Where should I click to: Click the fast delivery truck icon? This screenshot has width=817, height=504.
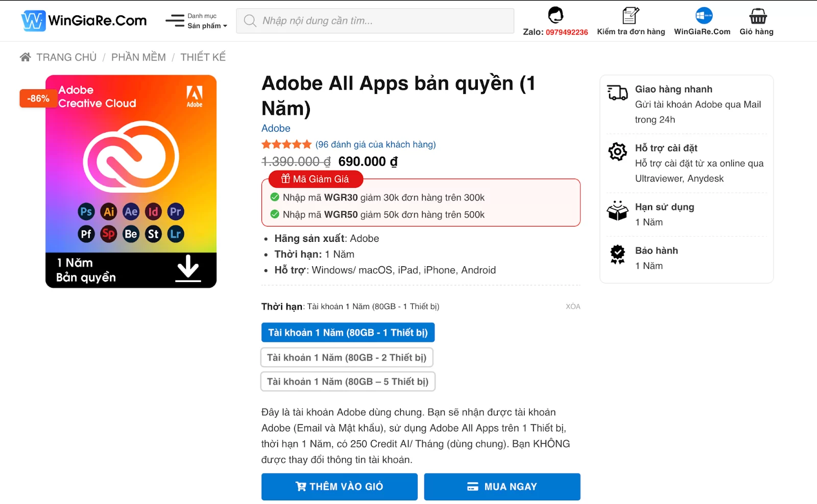[617, 92]
